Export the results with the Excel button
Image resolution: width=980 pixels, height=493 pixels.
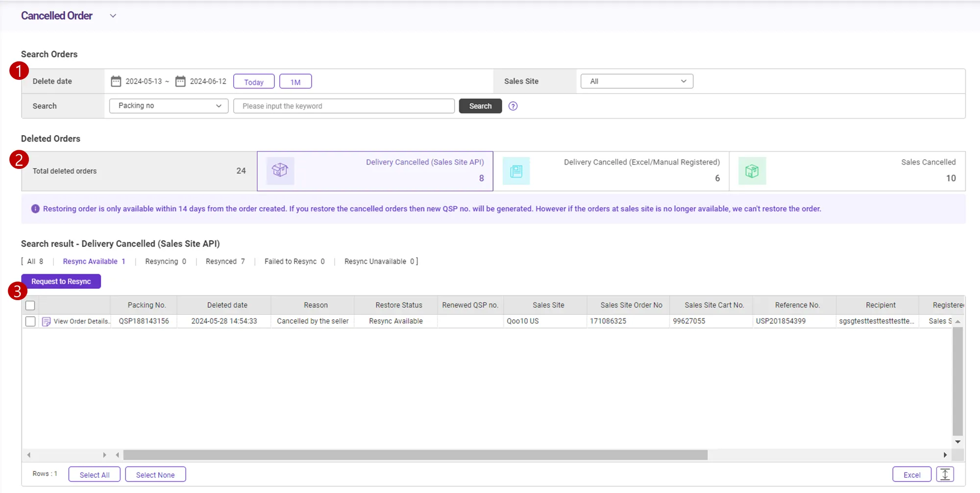(912, 474)
